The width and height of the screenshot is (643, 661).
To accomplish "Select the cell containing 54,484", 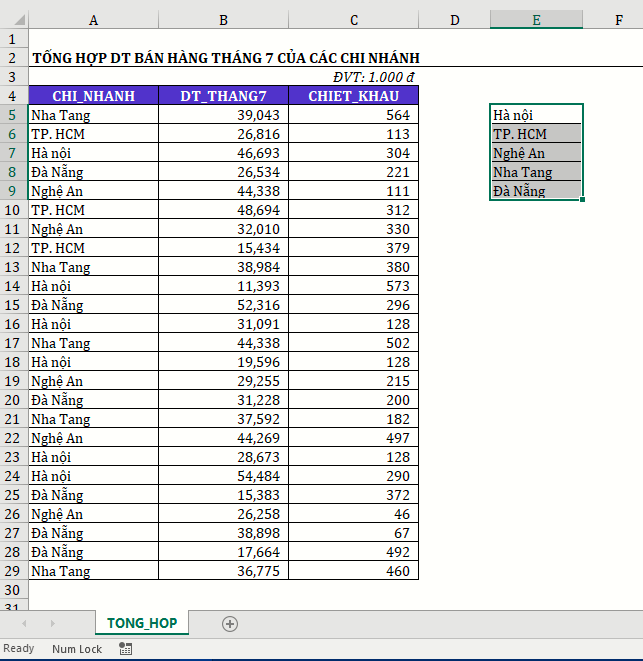I will (223, 476).
